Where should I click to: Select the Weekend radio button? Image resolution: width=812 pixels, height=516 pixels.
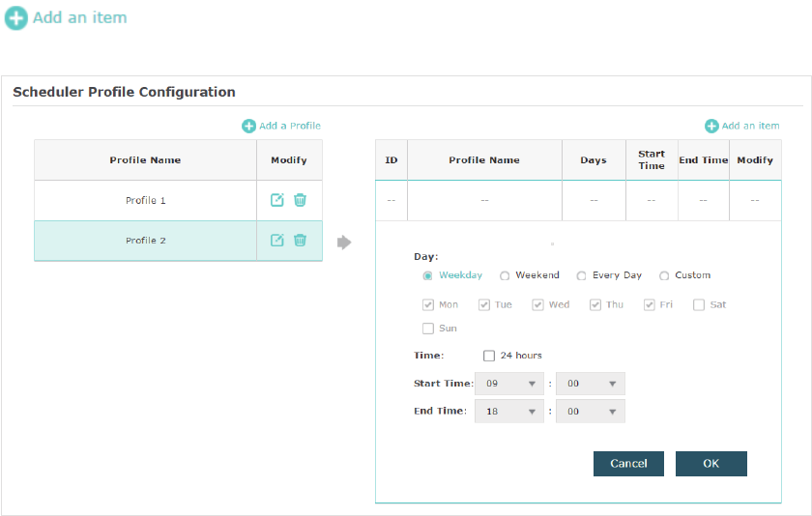pos(505,275)
